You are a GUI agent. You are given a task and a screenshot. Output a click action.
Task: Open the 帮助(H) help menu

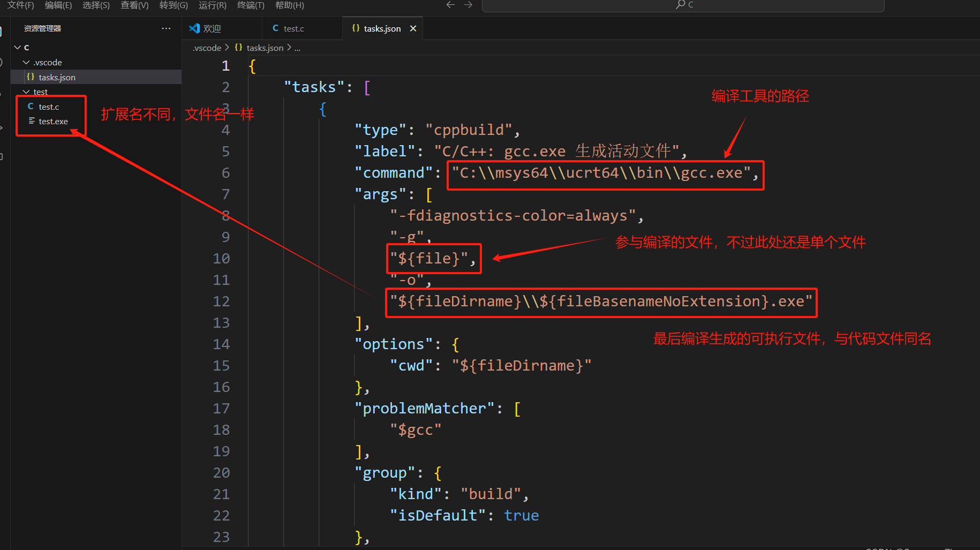coord(290,5)
